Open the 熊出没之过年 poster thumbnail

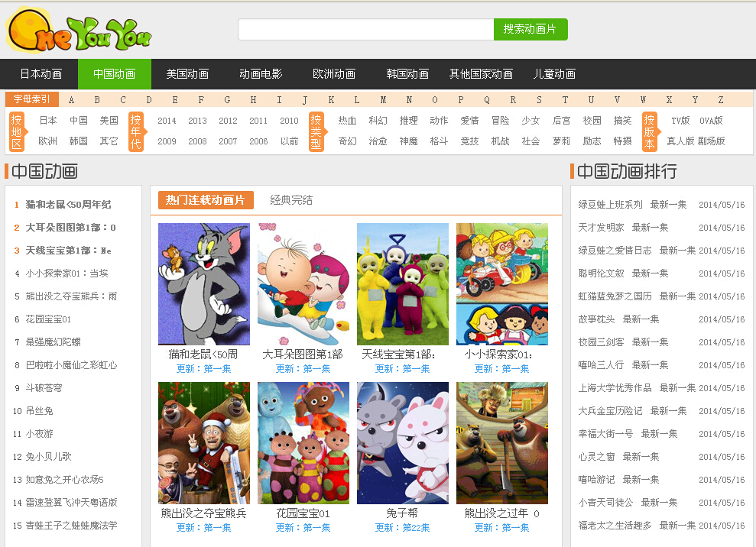pos(502,443)
